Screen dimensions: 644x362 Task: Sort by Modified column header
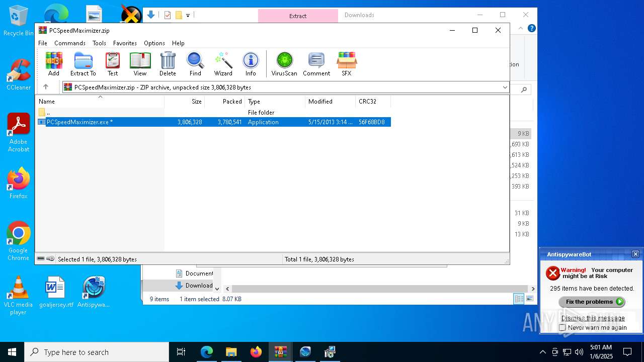(x=330, y=101)
